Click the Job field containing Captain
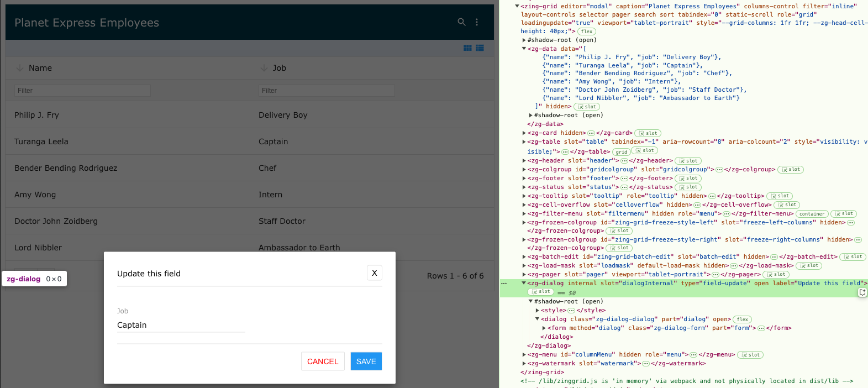The image size is (868, 388). pyautogui.click(x=181, y=325)
